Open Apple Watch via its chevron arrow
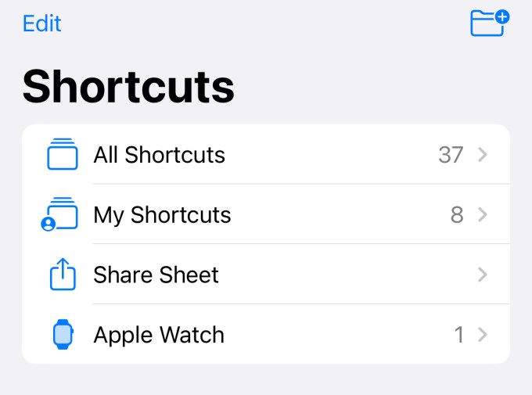The width and height of the screenshot is (532, 395). point(483,335)
